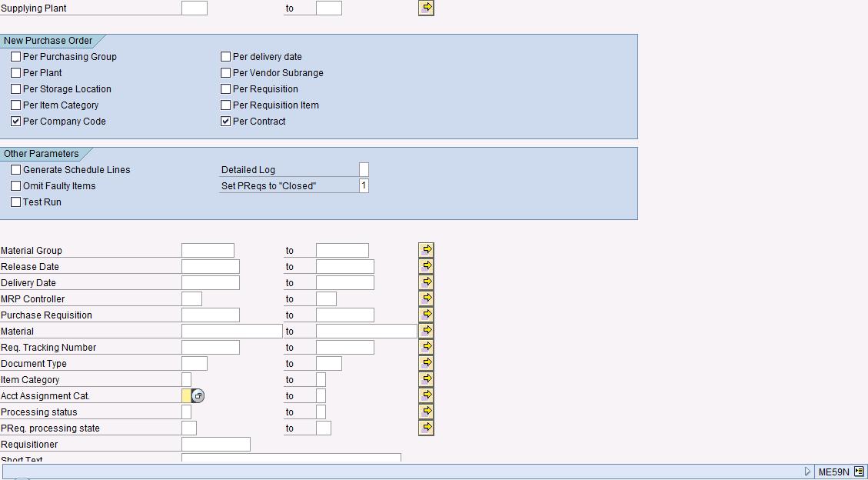Open multiple selection for Document Type

coord(425,362)
